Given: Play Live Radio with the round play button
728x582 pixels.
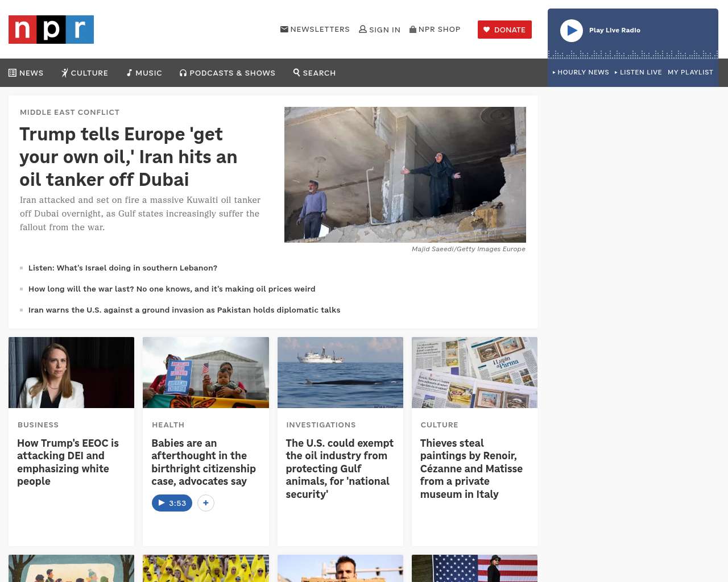Looking at the screenshot, I should tap(572, 31).
